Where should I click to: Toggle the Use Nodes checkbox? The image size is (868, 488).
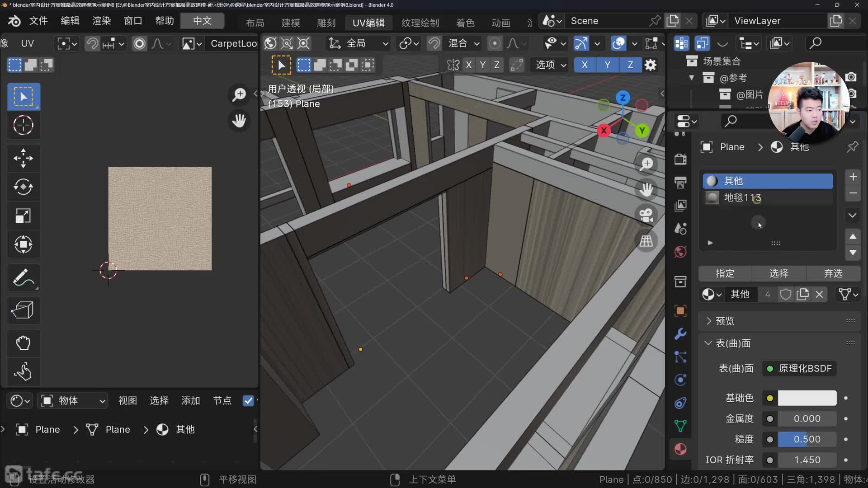point(248,400)
